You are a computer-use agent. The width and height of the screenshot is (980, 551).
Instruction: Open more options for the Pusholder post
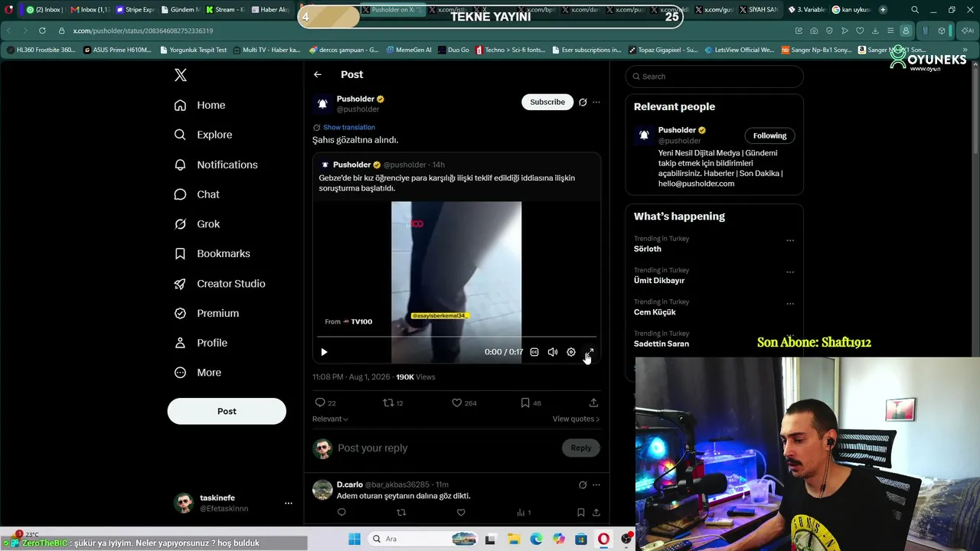click(x=596, y=102)
